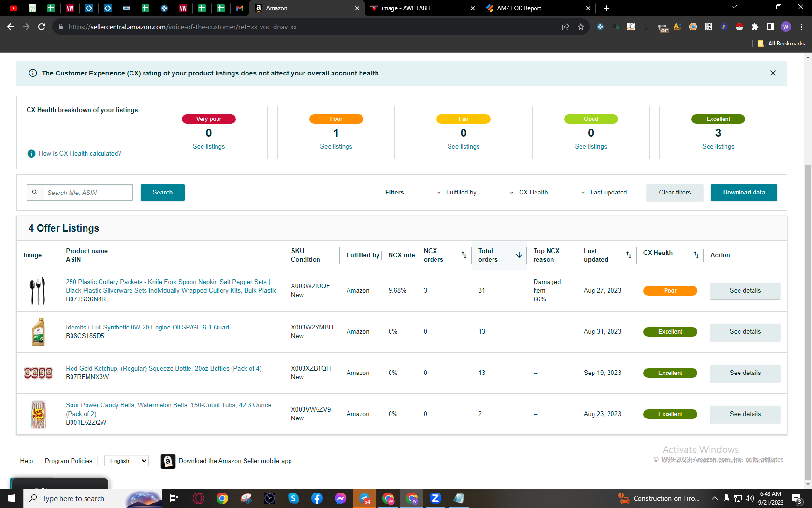The image size is (812, 508).
Task: Open the Chrome three-dot menu
Action: (x=801, y=27)
